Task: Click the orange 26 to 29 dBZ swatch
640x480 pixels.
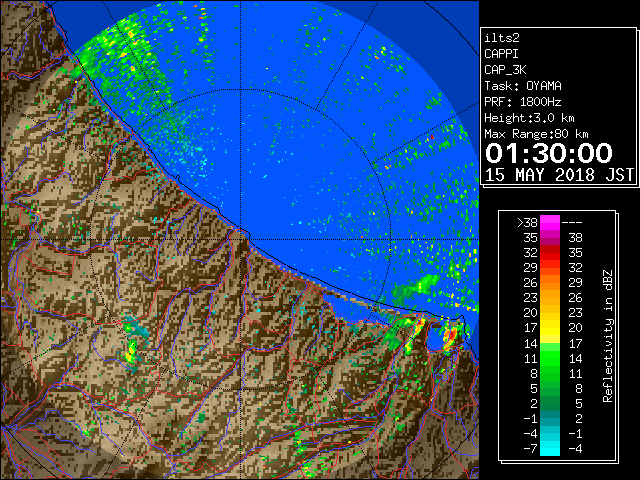Action: (550, 283)
